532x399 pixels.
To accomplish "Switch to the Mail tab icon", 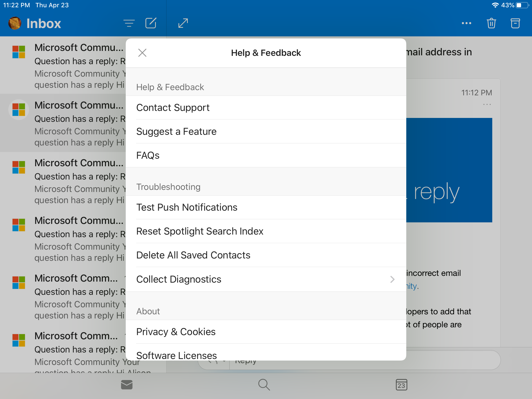I will (x=127, y=385).
